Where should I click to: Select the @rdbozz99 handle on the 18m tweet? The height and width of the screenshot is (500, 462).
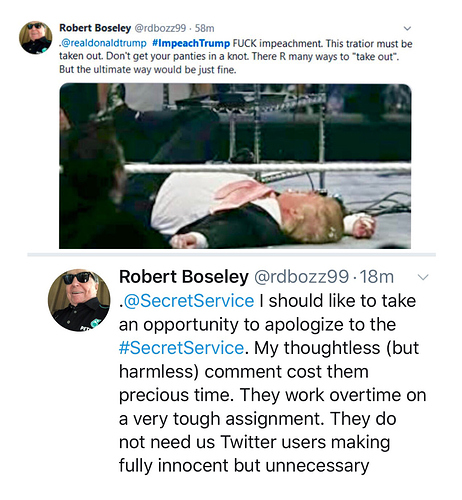(x=302, y=277)
